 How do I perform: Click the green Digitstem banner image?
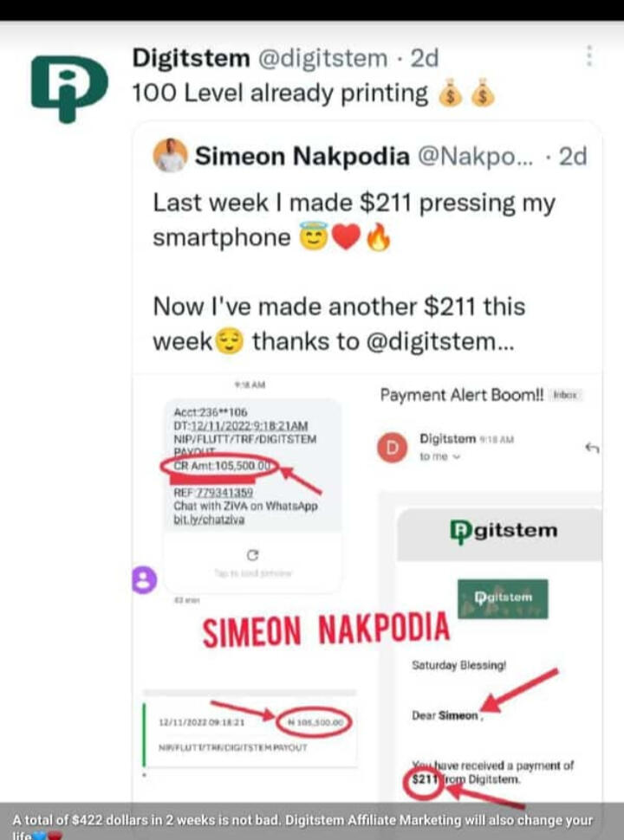coord(502,598)
